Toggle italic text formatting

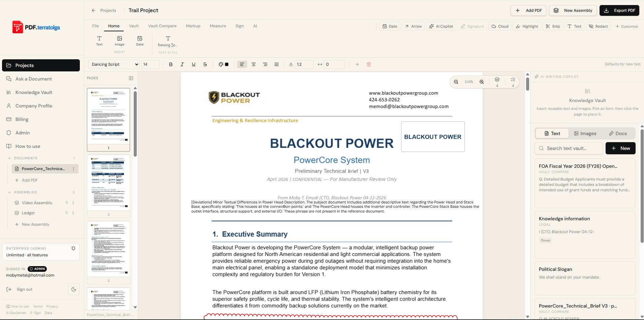(182, 64)
